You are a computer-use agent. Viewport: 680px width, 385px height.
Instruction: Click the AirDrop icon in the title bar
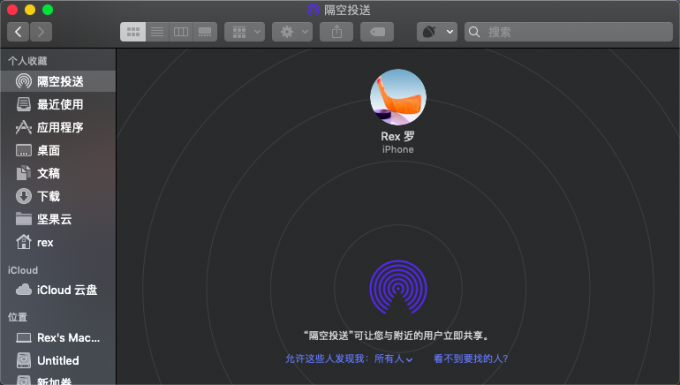pos(313,10)
